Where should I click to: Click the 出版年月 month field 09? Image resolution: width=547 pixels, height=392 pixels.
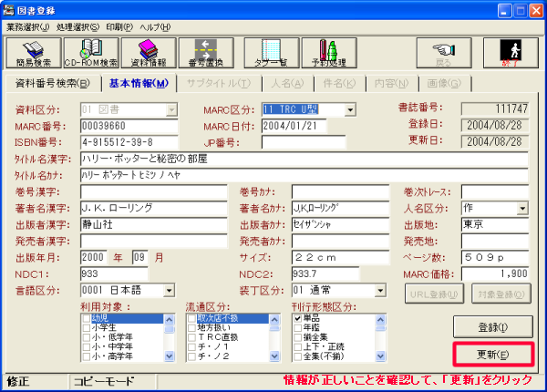(139, 257)
